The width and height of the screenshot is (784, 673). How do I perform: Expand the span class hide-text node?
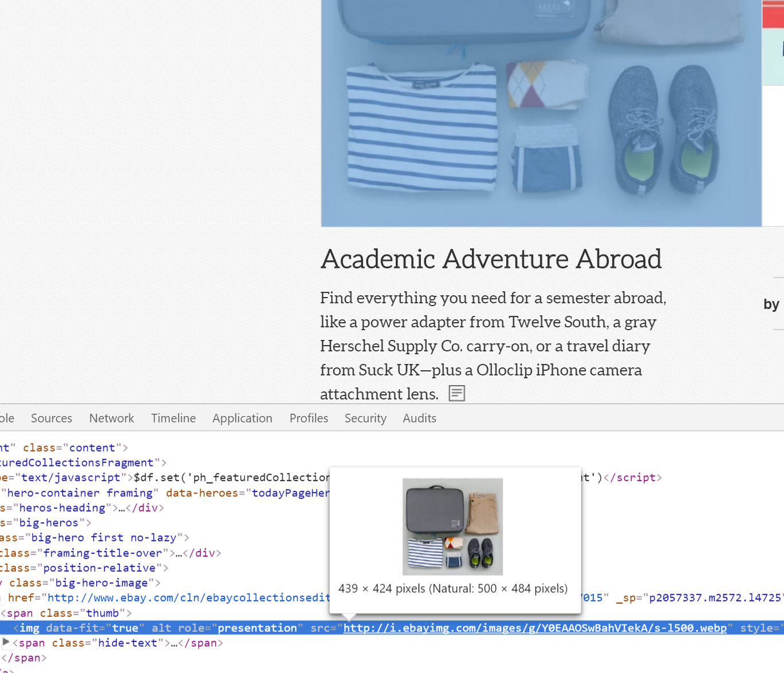coord(6,643)
